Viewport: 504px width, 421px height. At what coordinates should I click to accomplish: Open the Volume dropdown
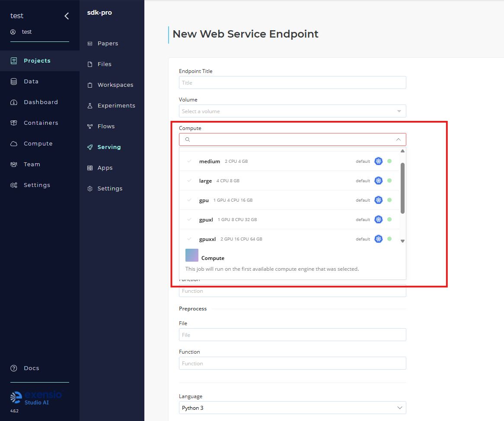point(292,111)
